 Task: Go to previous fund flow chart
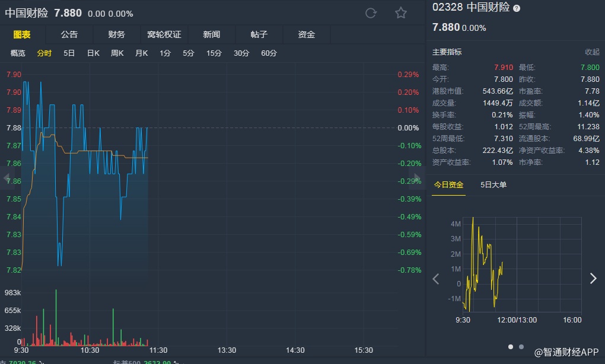[436, 279]
